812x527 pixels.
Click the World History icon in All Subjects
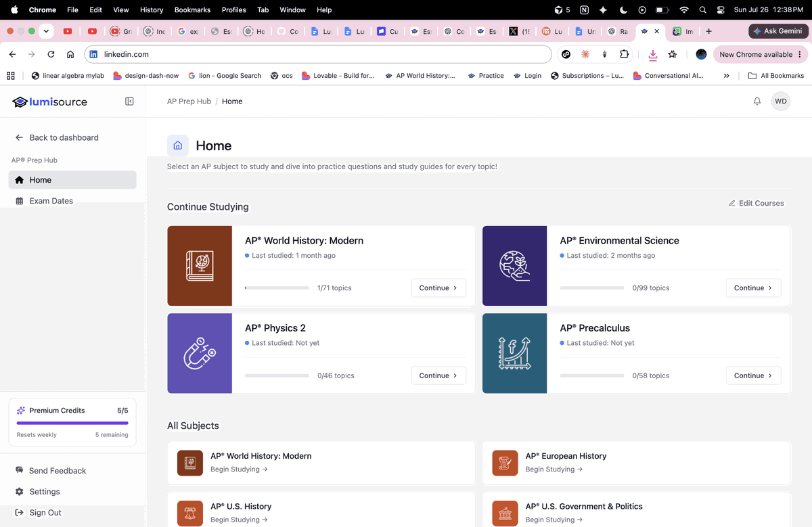point(190,463)
